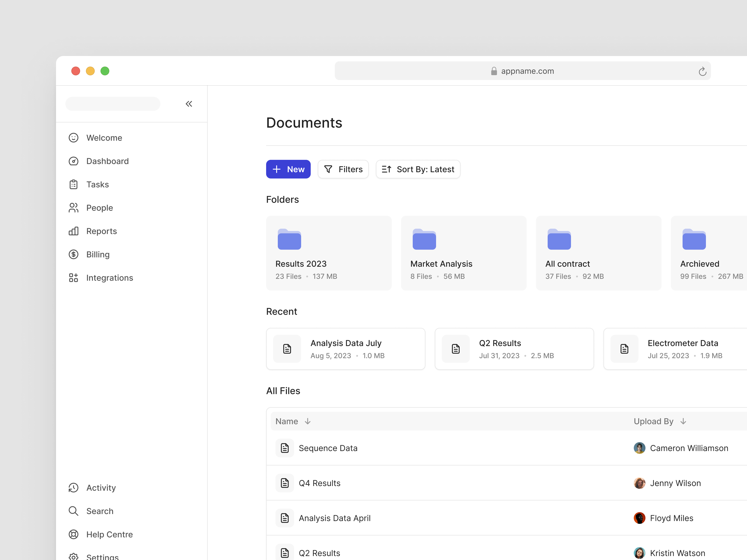The width and height of the screenshot is (747, 560).
Task: Open the Activity history icon
Action: (x=73, y=487)
